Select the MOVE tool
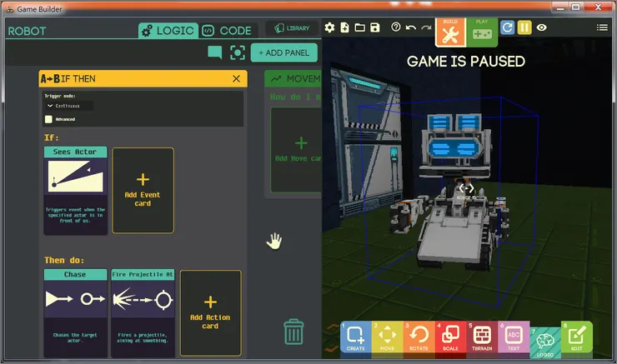The image size is (617, 364). tap(388, 337)
